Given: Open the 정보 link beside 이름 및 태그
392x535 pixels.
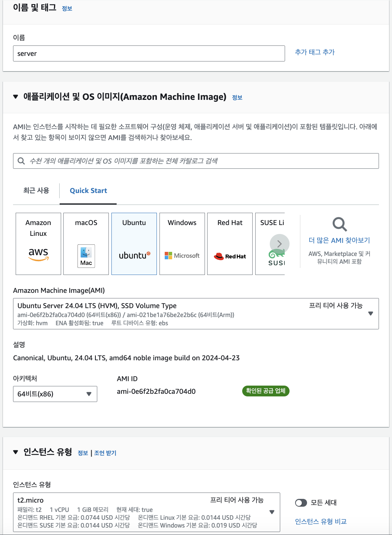Looking at the screenshot, I should 67,9.
